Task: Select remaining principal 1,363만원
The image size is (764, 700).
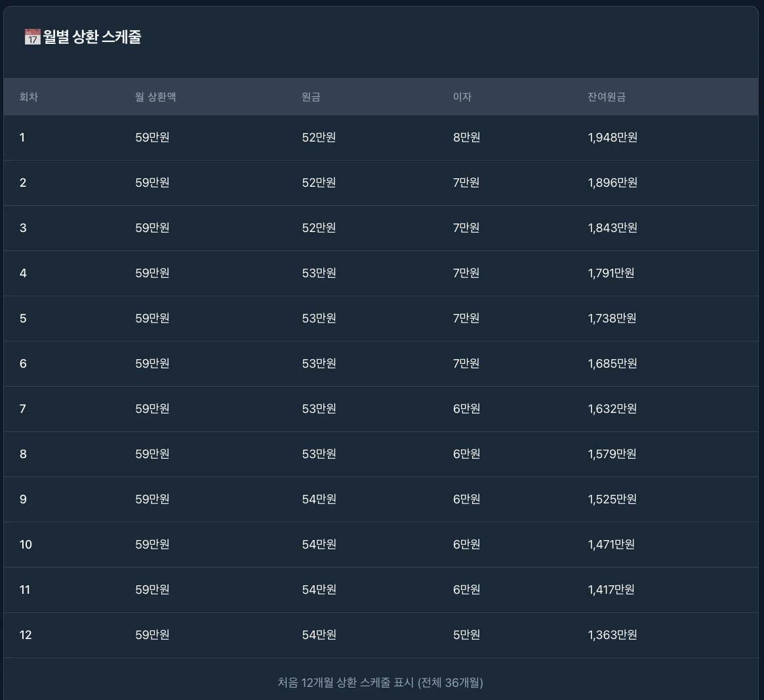Action: (613, 635)
